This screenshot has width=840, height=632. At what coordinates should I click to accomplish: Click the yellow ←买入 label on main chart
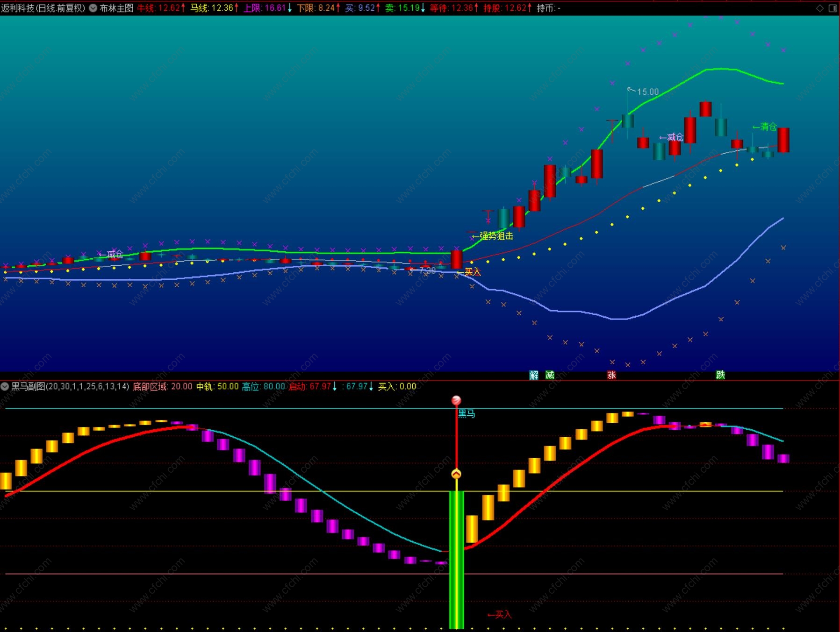[x=468, y=272]
